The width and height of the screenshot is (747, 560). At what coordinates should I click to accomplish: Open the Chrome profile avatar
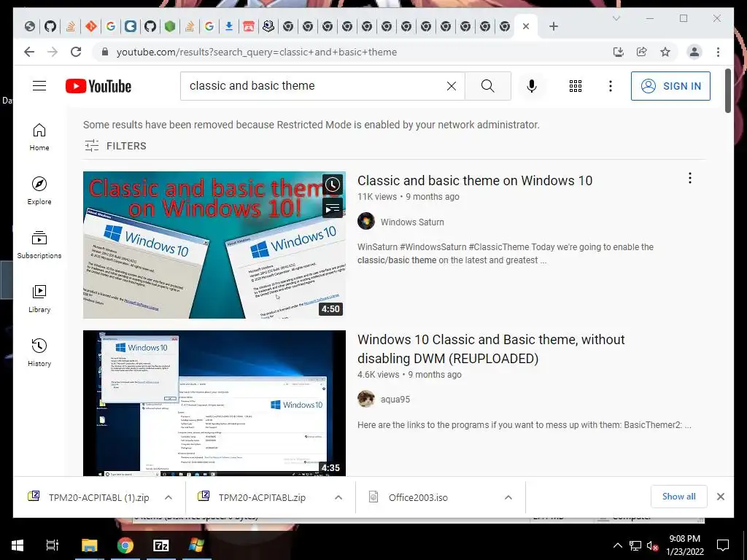(694, 52)
